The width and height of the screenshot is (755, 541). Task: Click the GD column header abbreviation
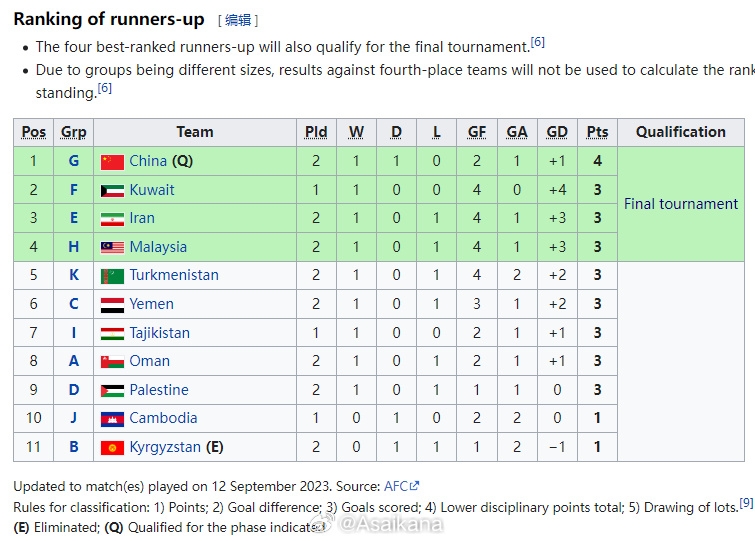pos(557,132)
